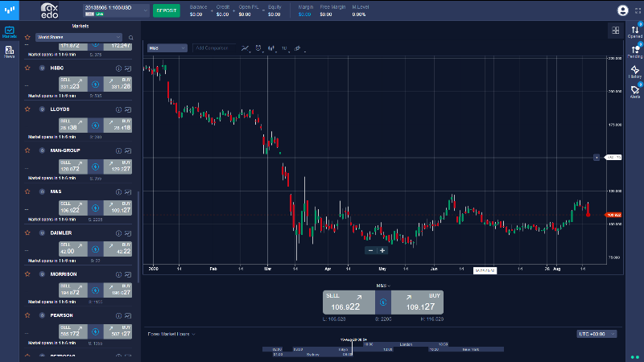Image resolution: width=644 pixels, height=362 pixels.
Task: Click the green DEPOSIT button
Action: point(167,10)
